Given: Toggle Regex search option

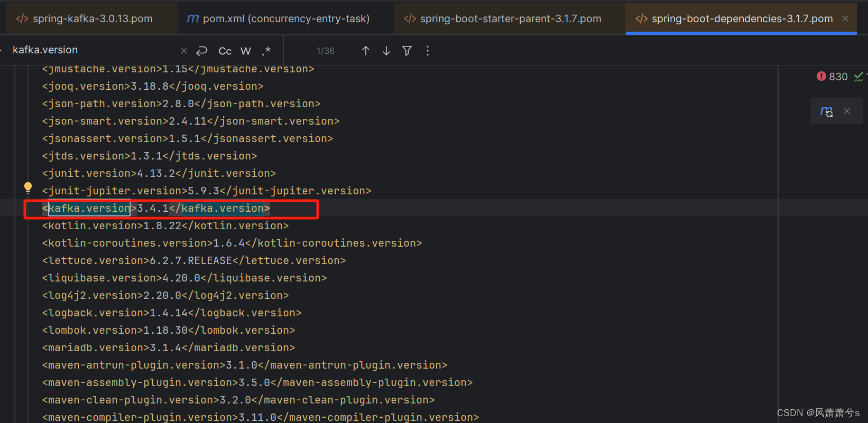Looking at the screenshot, I should [266, 51].
